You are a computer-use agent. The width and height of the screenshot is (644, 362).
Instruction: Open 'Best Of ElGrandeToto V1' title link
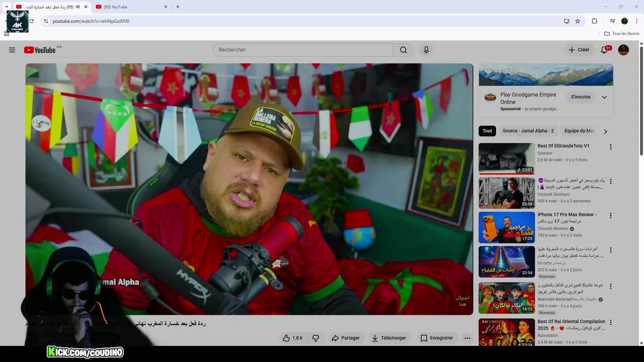click(563, 146)
